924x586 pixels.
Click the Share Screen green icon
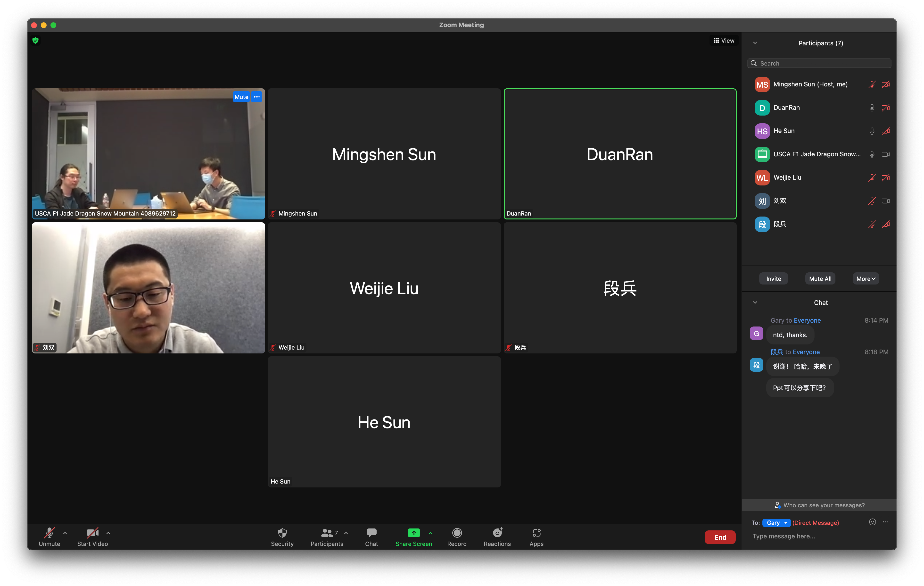414,533
